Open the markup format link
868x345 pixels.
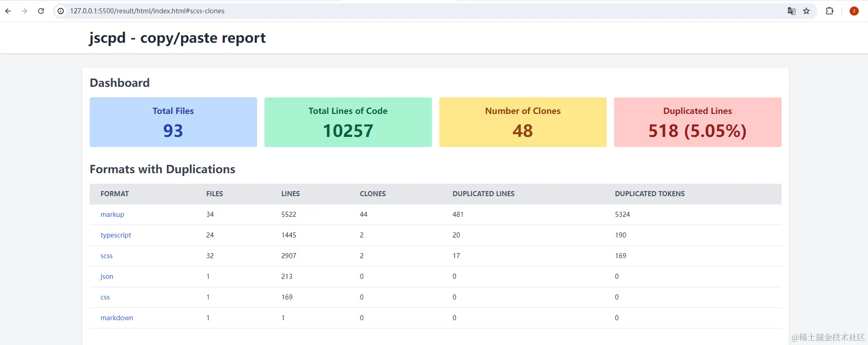pyautogui.click(x=112, y=215)
